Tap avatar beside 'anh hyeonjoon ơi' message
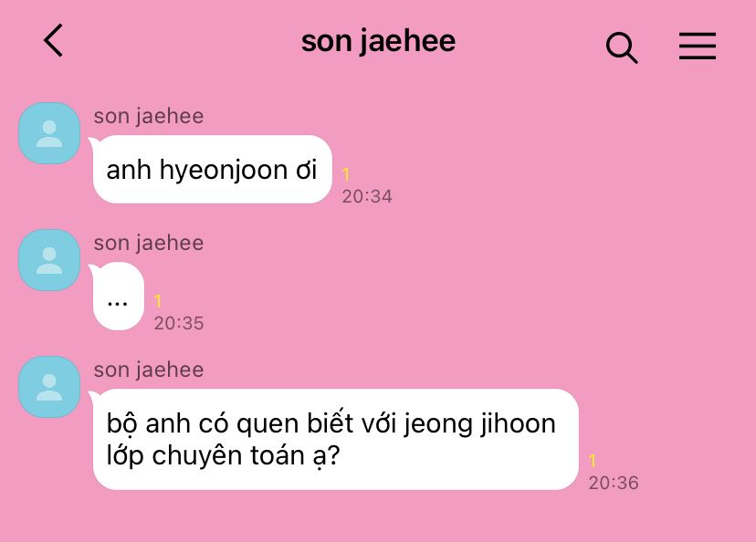The width and height of the screenshot is (756, 542). [x=49, y=133]
